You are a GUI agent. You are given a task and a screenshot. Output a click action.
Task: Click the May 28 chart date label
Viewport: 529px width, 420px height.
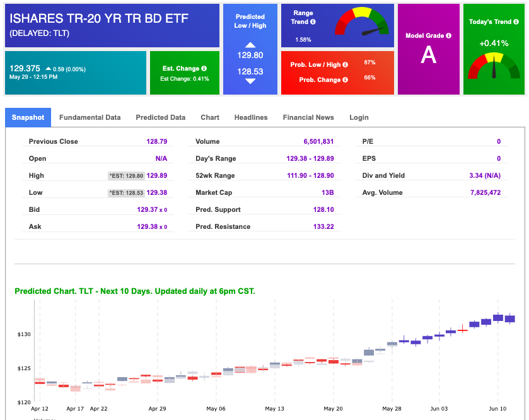tap(392, 409)
